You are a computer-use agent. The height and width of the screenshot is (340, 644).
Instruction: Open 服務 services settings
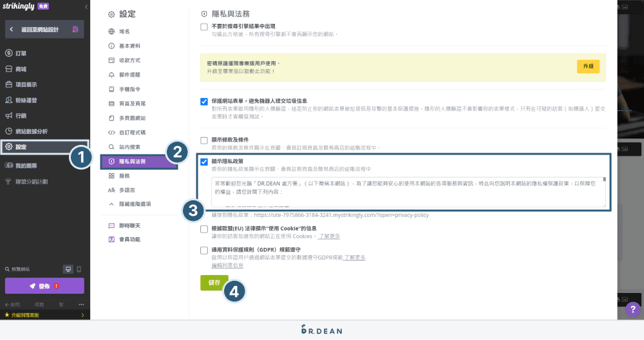point(119,176)
